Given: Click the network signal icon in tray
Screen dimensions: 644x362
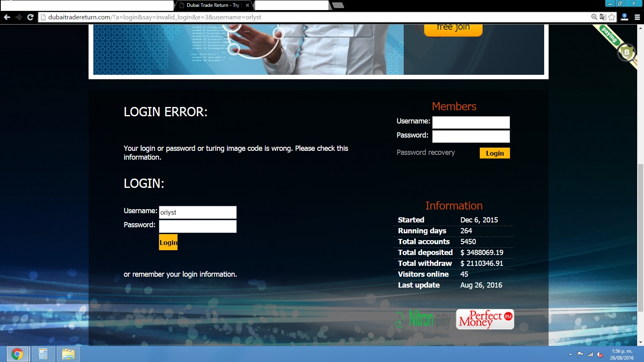Looking at the screenshot, I should coord(590,354).
